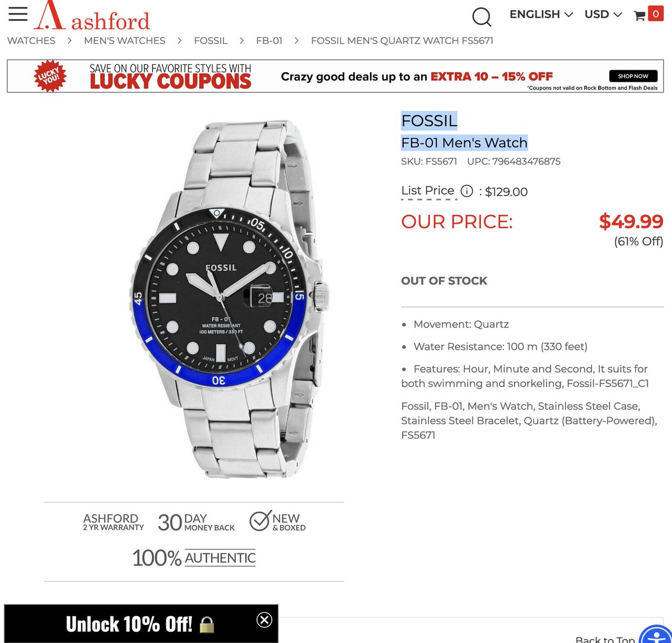This screenshot has width=672, height=643.
Task: Close the Unlock 10% Off banner
Action: 264,619
